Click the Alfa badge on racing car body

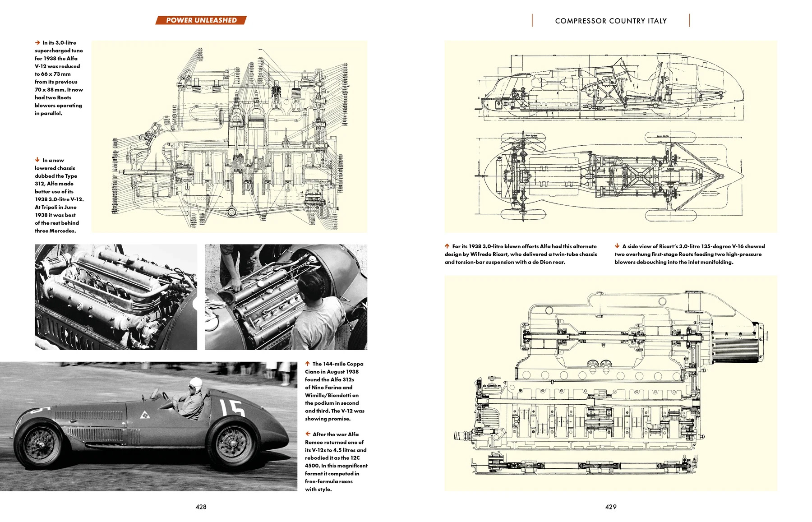(145, 414)
